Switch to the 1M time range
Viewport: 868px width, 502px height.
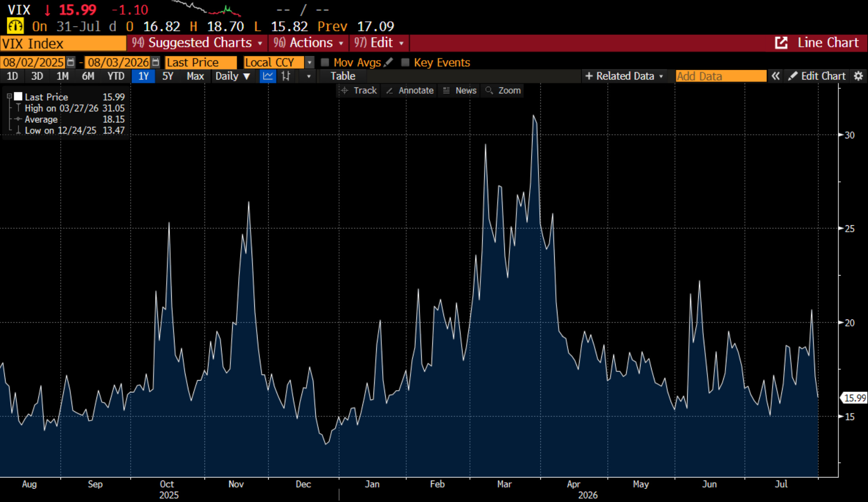[x=63, y=76]
